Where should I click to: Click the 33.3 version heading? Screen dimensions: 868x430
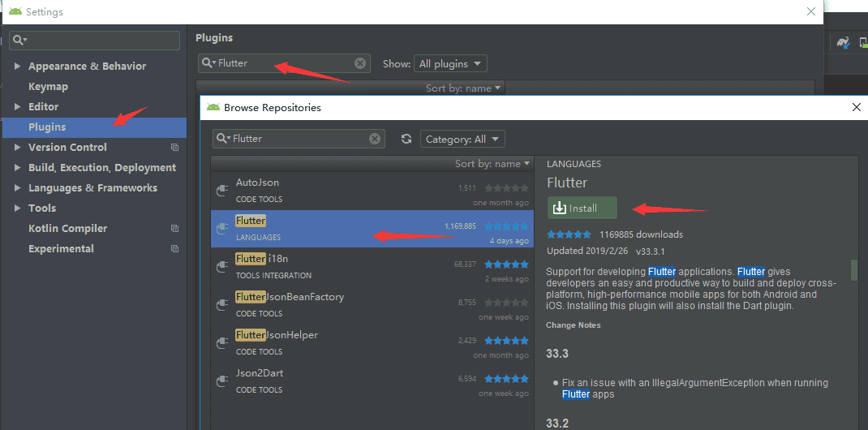pos(557,354)
